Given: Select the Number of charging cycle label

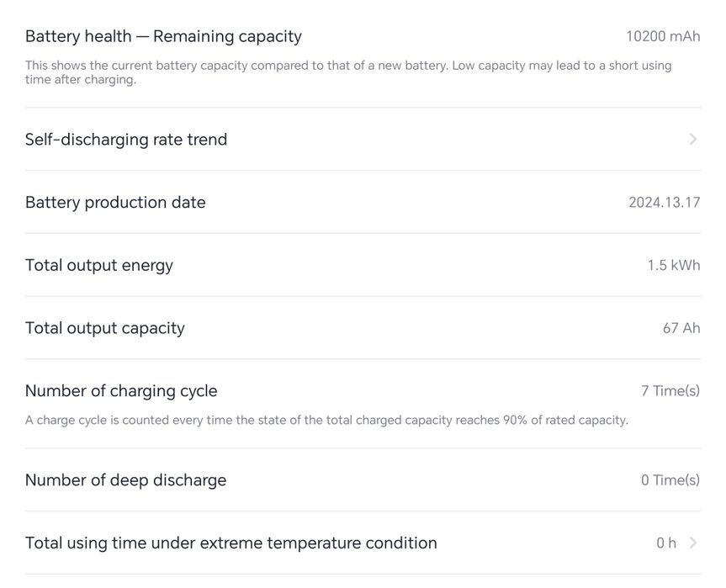Looking at the screenshot, I should pyautogui.click(x=121, y=391).
